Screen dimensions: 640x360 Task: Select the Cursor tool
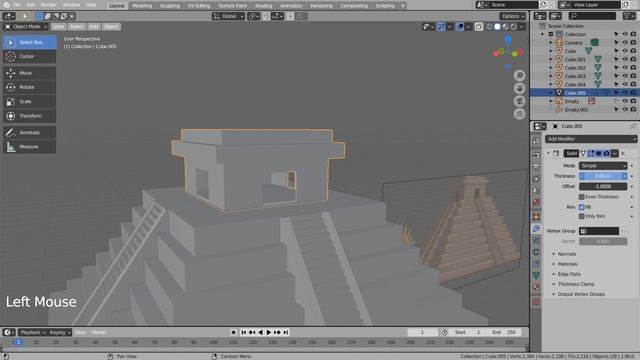pyautogui.click(x=29, y=56)
